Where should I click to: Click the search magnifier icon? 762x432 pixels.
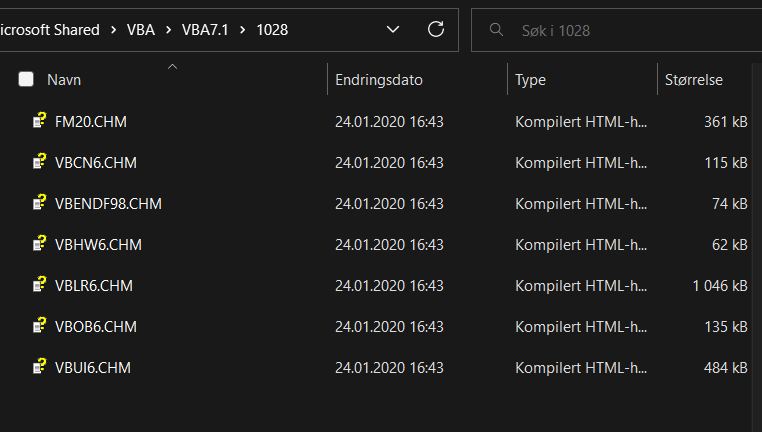pos(496,30)
